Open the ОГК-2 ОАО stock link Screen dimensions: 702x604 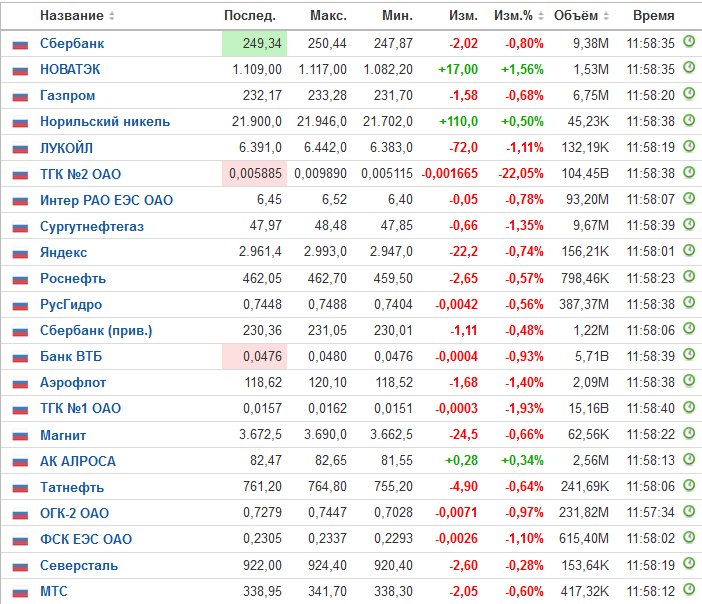[x=75, y=513]
